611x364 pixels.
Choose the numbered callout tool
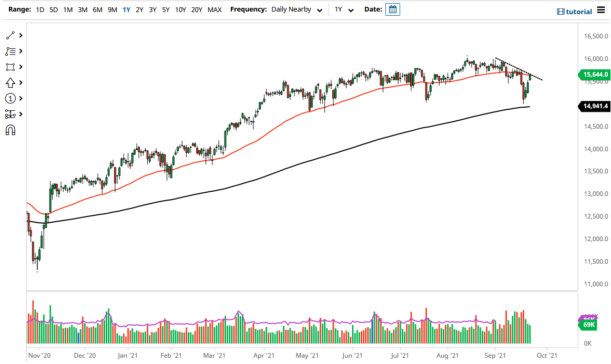[11, 98]
